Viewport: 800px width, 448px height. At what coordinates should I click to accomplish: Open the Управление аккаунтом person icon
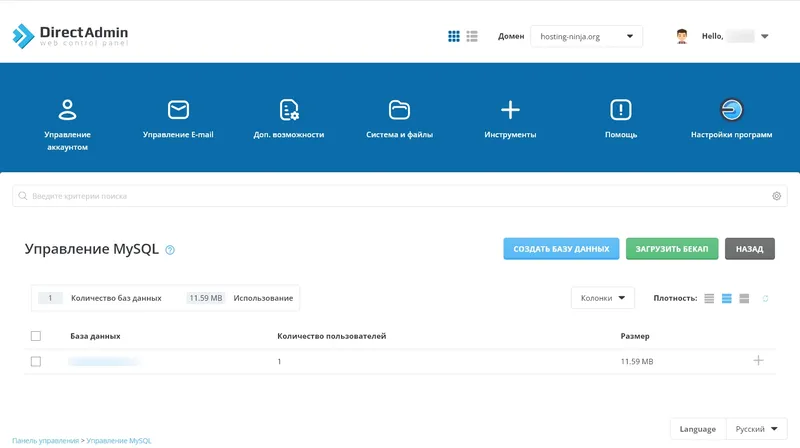click(x=67, y=110)
